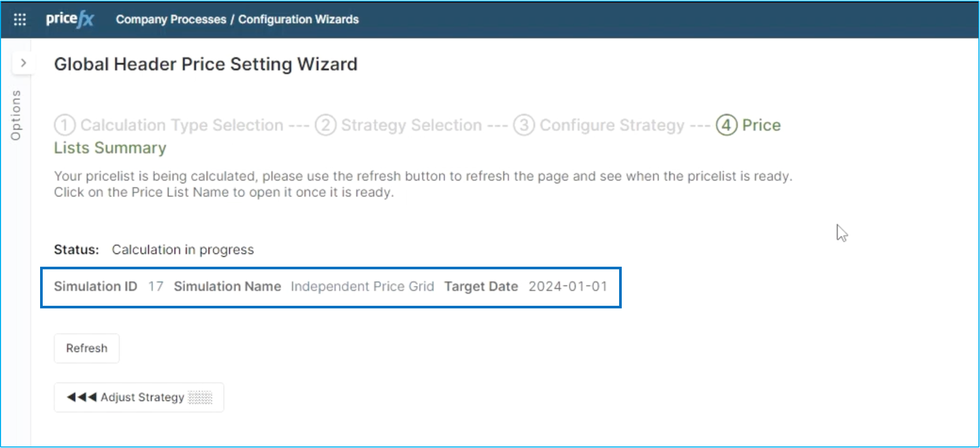Click the triple back-arrow icon on Adjust Strategy
Screen dimensions: 980x448
(82, 397)
